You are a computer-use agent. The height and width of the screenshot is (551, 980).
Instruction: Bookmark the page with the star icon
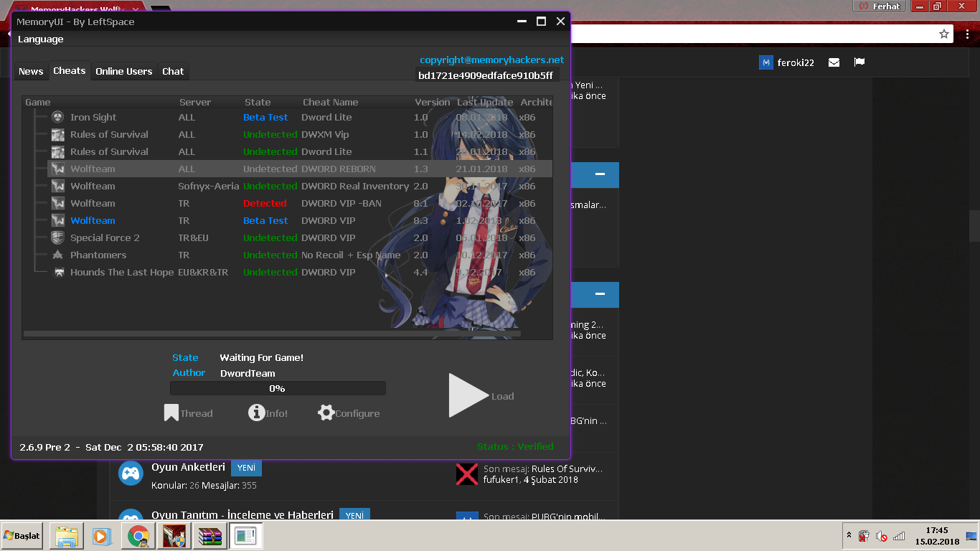pos(944,34)
